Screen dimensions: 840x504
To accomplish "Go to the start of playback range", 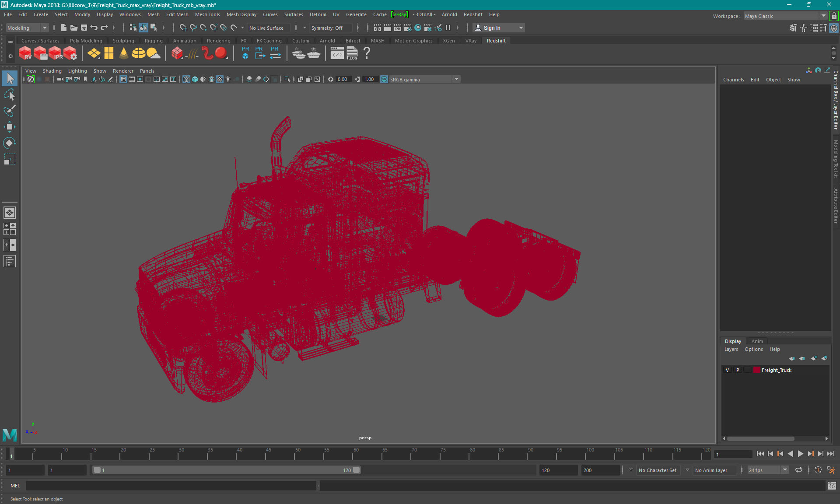I will (760, 454).
